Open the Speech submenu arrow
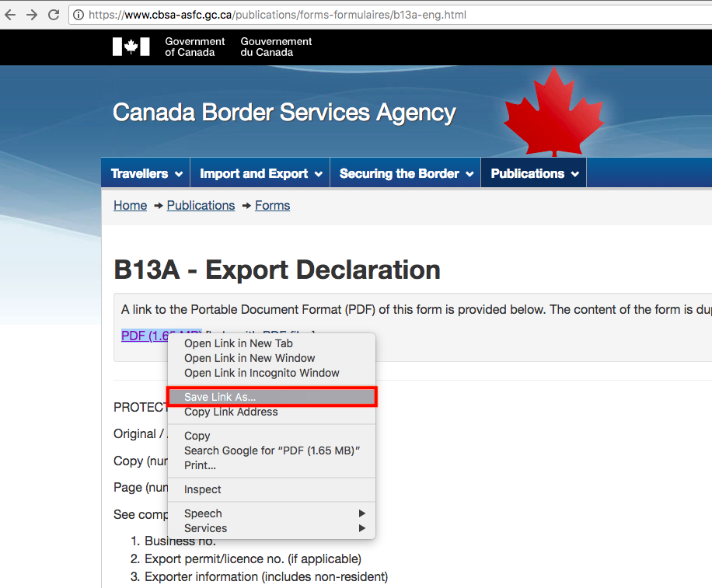This screenshot has width=712, height=588. (x=362, y=513)
